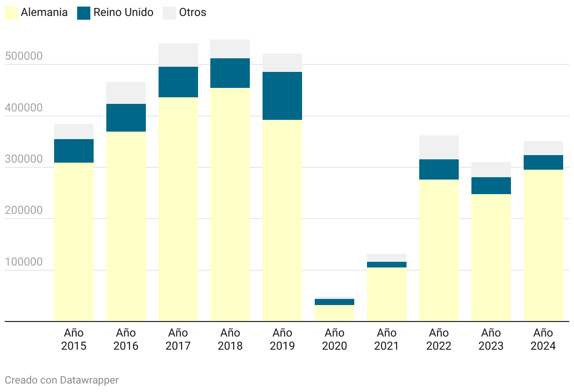Select the Reino Unido legend label
Viewport: 574px width, 392px height.
(x=123, y=13)
